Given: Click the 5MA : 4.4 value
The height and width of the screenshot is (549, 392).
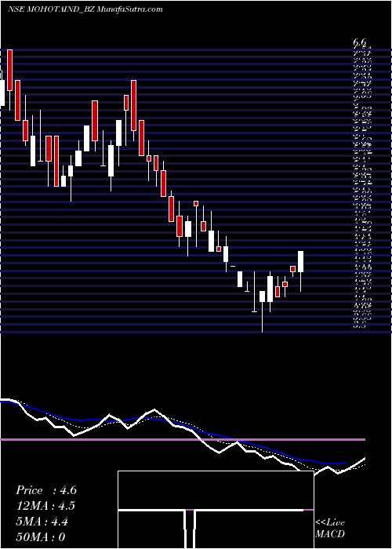Looking at the screenshot, I should (x=42, y=522).
